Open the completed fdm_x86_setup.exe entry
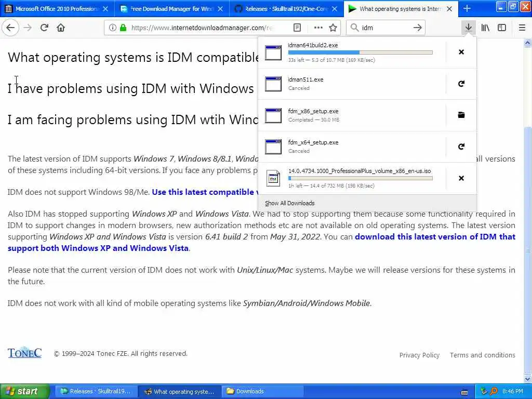Image resolution: width=532 pixels, height=399 pixels. [x=352, y=115]
